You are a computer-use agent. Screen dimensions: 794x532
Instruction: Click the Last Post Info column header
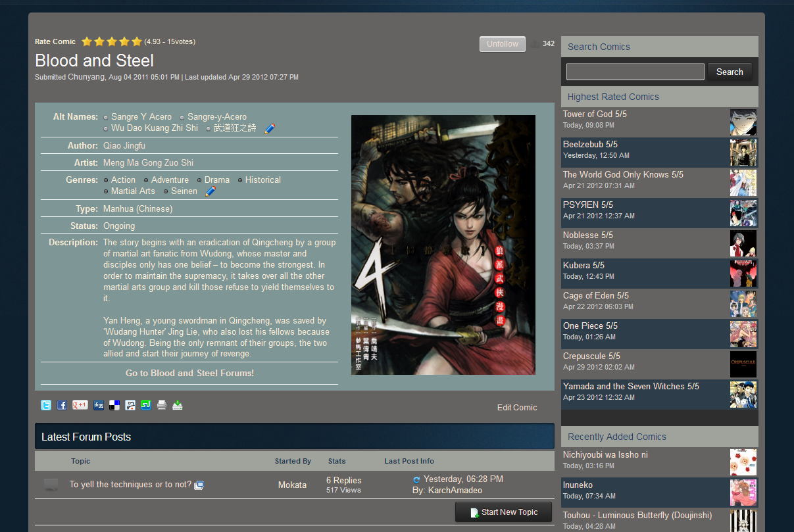[409, 461]
